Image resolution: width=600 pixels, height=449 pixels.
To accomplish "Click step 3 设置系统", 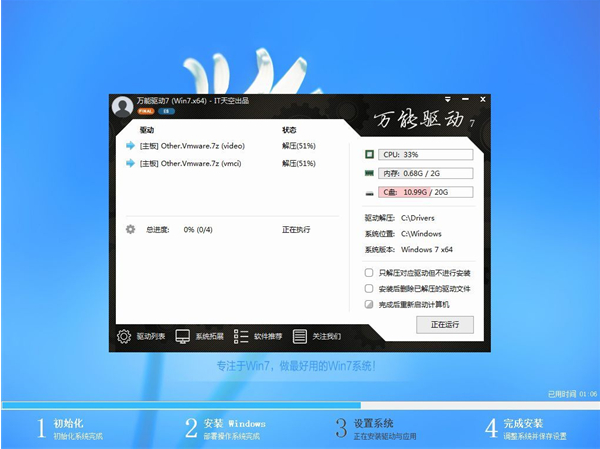I will click(x=376, y=429).
